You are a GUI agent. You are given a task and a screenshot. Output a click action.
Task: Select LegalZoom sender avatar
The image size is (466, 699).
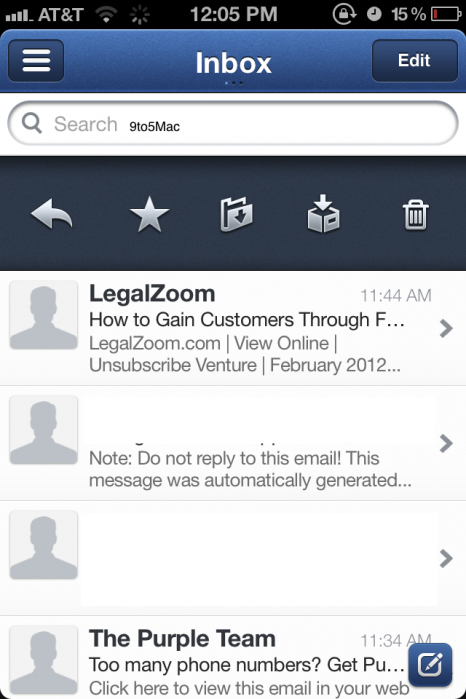44,315
